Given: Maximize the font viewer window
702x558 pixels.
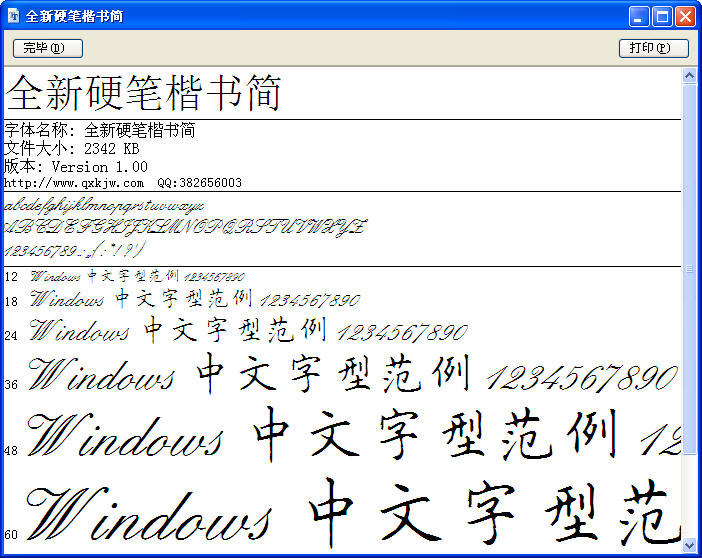Looking at the screenshot, I should 662,17.
